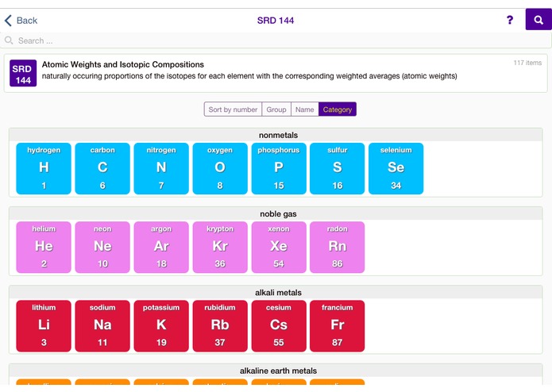The width and height of the screenshot is (552, 392).
Task: Choose the argon Ar tile
Action: (161, 247)
